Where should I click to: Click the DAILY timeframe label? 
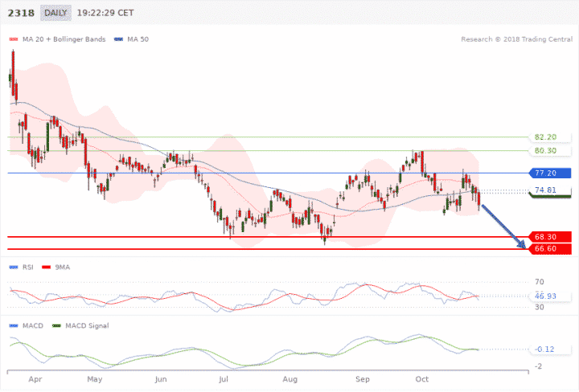(x=55, y=14)
